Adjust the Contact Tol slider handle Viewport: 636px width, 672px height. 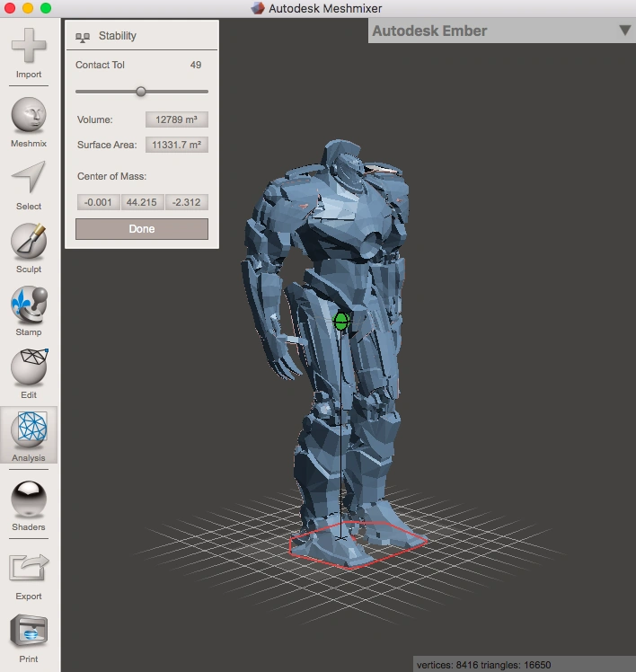141,91
